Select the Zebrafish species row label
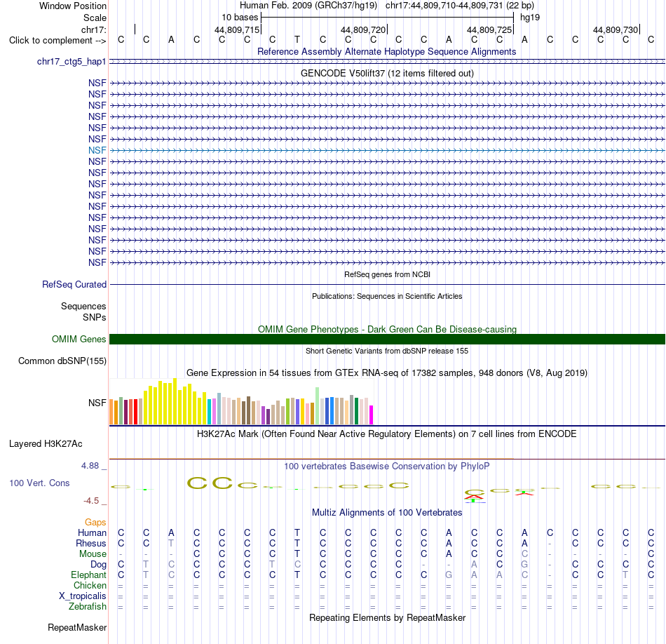Viewport: 666px width, 644px height. 88,607
